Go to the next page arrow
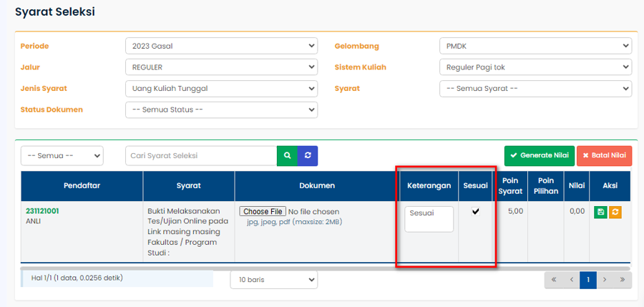This screenshot has width=644, height=307. click(605, 280)
